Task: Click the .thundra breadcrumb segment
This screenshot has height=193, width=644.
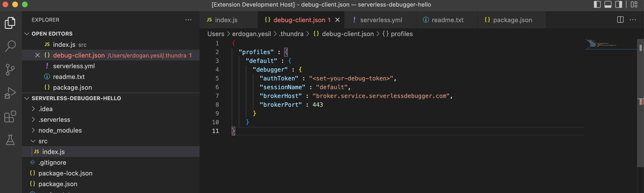Action: (291, 34)
